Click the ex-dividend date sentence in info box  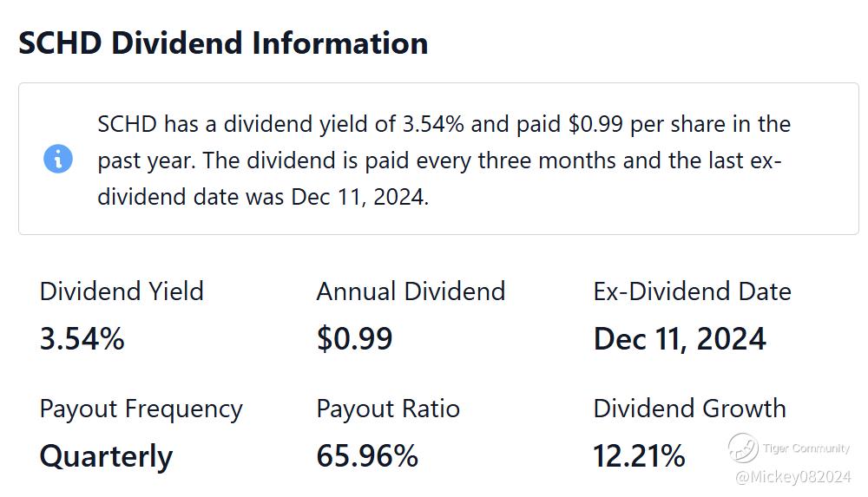(439, 179)
